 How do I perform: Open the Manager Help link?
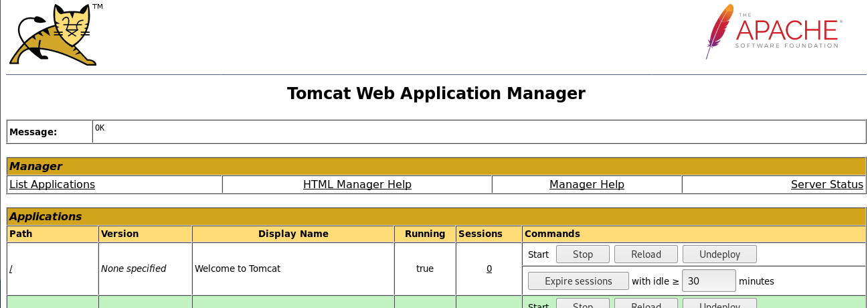coord(587,185)
